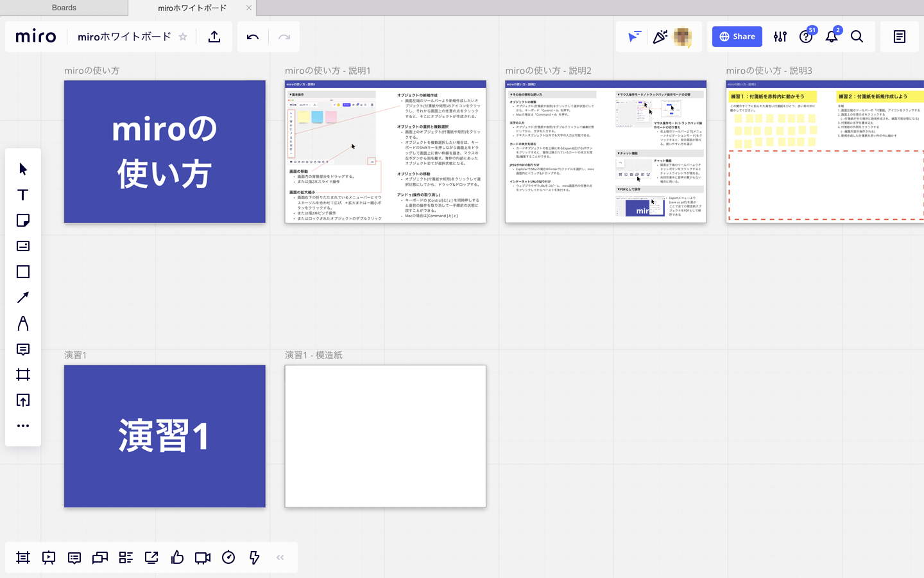Click the Redo arrow
This screenshot has height=578, width=924.
click(x=284, y=37)
